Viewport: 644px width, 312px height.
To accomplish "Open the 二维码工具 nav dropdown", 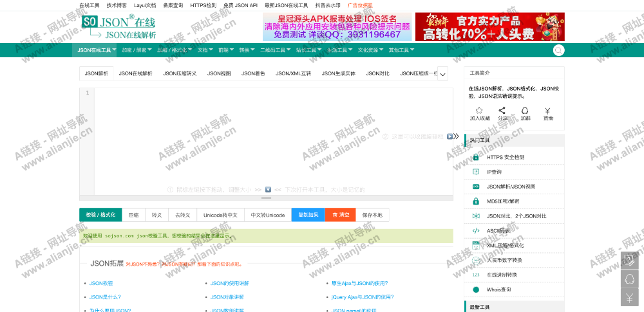I will tap(275, 50).
